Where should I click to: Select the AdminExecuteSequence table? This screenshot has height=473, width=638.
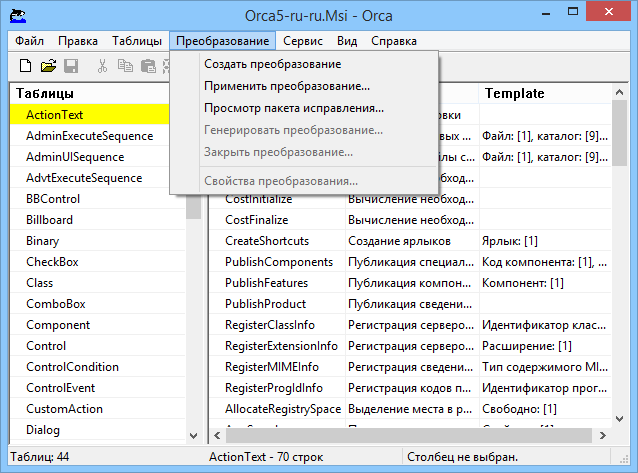tap(90, 136)
